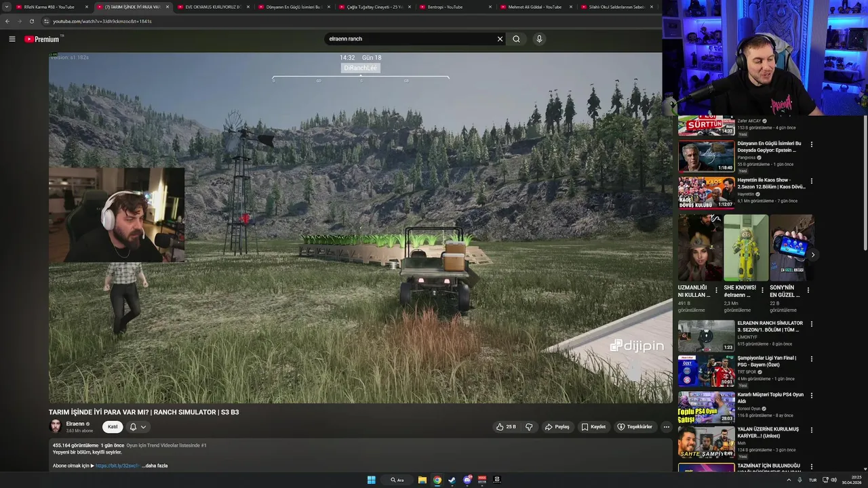Click the magnifier search button
Screen dimensions: 868x488
516,39
